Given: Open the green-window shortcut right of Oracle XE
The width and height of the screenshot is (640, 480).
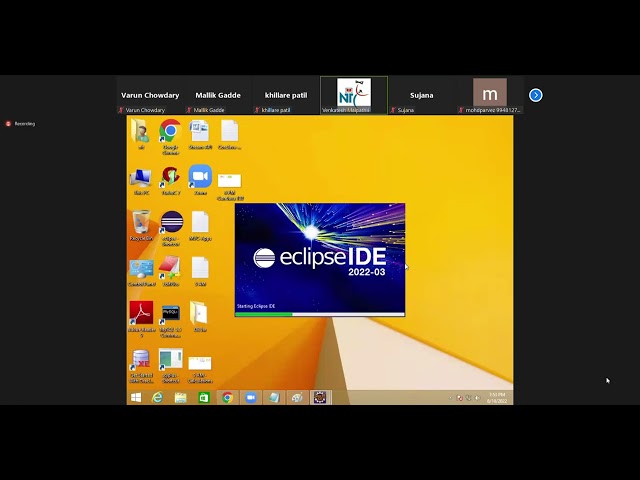Looking at the screenshot, I should point(171,366).
